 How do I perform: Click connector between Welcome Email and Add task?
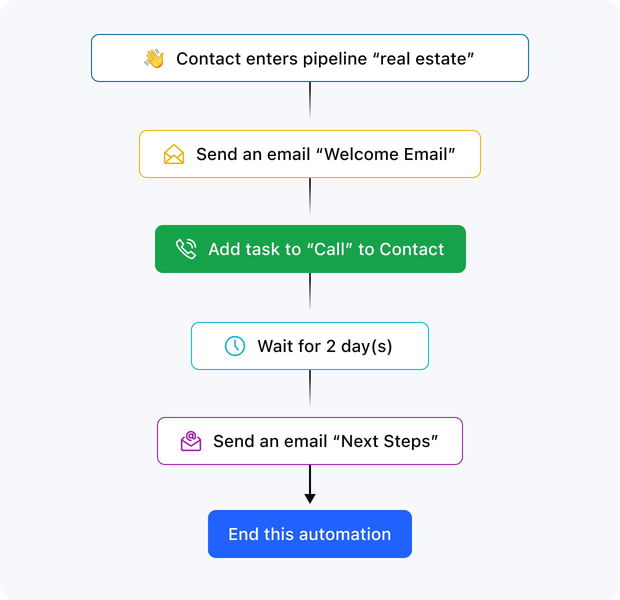[x=310, y=195]
